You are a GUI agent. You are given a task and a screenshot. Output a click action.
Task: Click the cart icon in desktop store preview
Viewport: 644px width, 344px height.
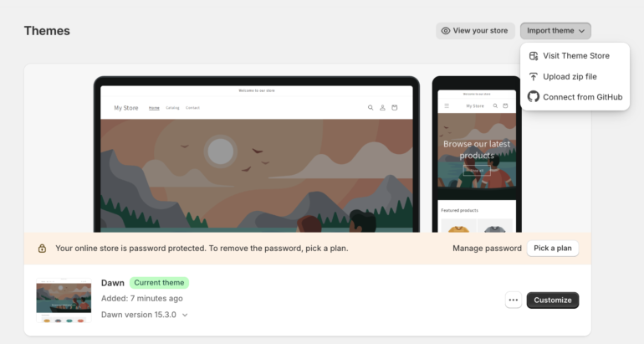click(x=394, y=108)
